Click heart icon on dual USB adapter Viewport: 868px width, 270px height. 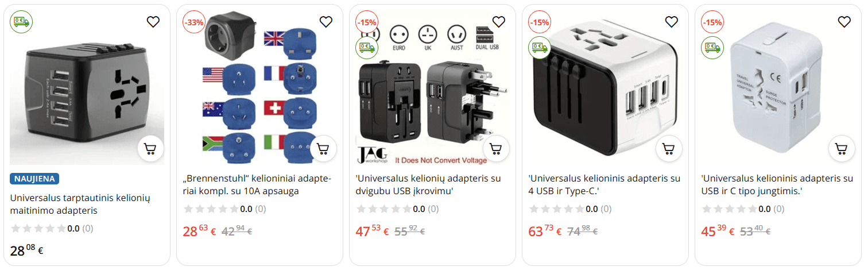click(498, 22)
